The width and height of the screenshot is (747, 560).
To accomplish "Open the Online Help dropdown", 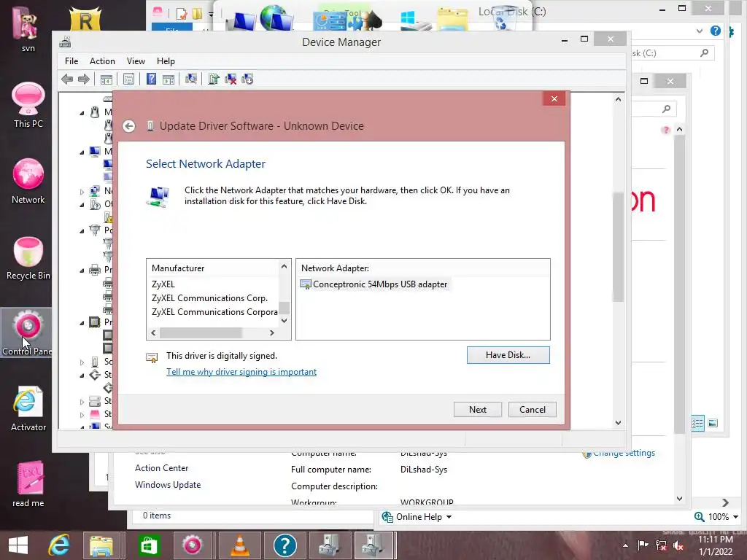I will point(417,517).
